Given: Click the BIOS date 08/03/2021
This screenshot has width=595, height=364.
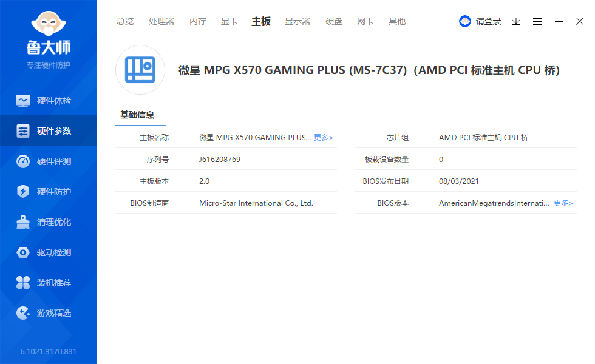Looking at the screenshot, I should 459,181.
